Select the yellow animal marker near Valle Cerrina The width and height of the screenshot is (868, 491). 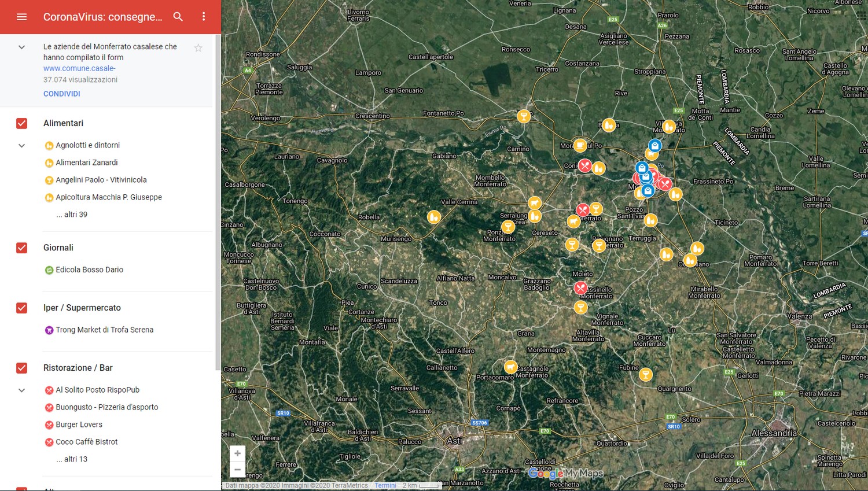(x=535, y=203)
